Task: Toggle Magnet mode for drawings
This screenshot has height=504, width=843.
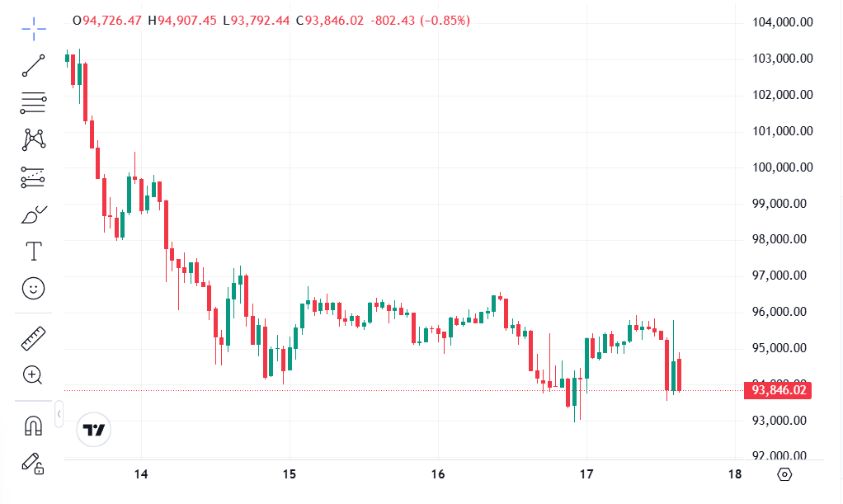Action: pos(33,427)
